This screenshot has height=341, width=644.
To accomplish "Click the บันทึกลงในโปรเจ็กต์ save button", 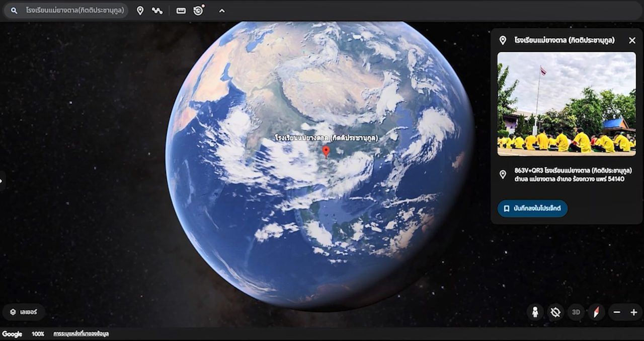I will point(532,209).
